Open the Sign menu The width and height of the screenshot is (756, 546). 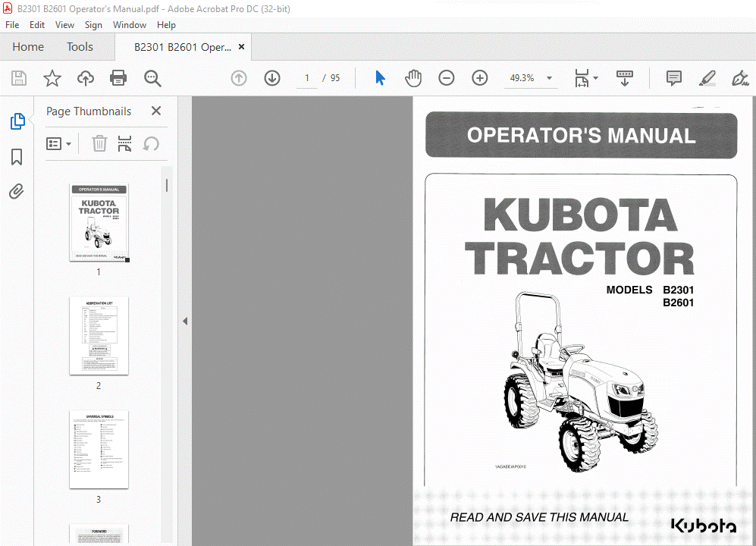(x=93, y=25)
